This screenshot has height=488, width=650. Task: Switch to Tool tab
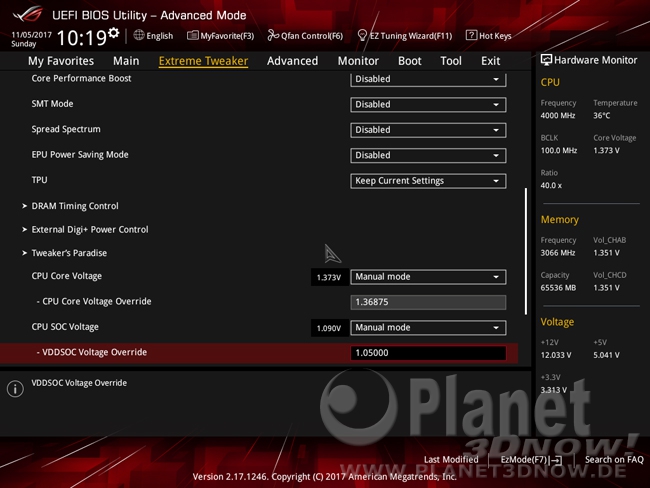[451, 61]
